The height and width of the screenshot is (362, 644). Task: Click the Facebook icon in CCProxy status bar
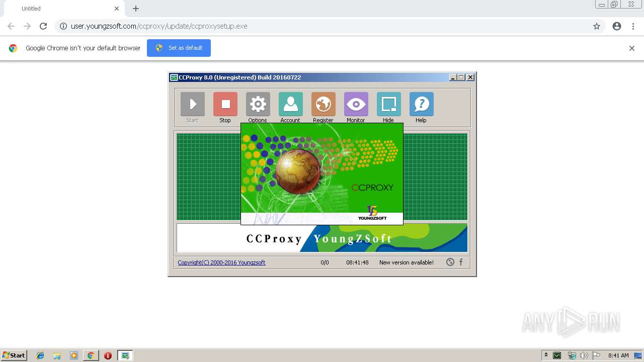click(x=461, y=262)
